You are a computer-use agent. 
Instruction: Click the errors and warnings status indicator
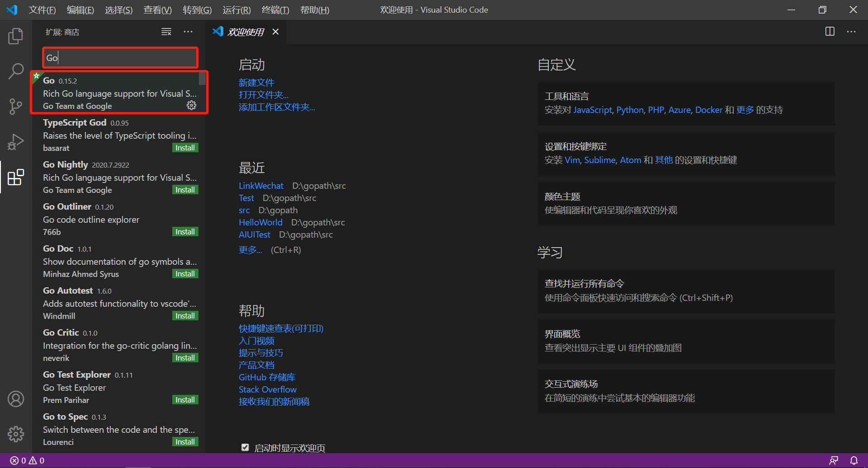pos(28,460)
